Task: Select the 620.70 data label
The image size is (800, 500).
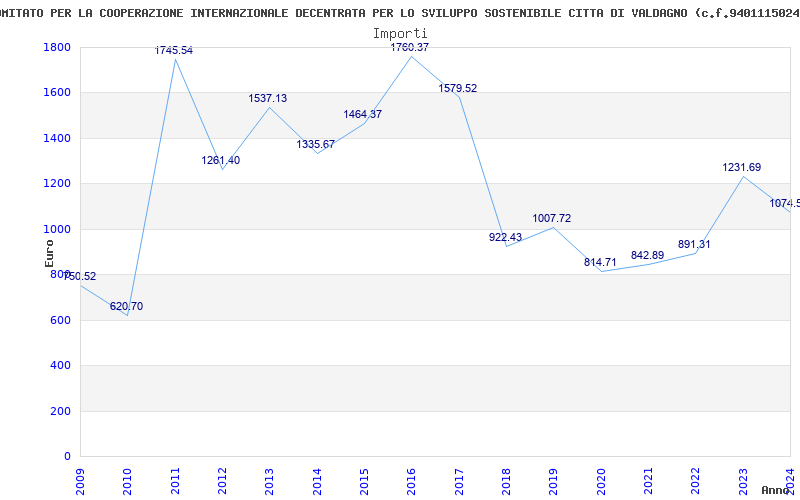Action: point(127,306)
